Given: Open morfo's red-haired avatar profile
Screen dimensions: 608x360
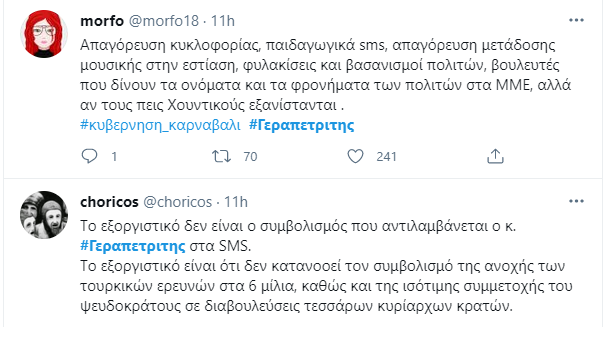Looking at the screenshot, I should point(44,34).
